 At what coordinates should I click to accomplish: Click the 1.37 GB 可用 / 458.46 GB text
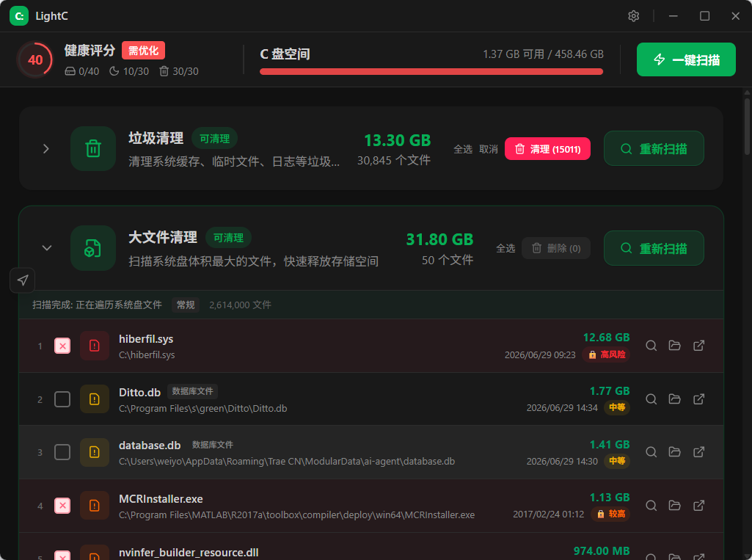[543, 54]
